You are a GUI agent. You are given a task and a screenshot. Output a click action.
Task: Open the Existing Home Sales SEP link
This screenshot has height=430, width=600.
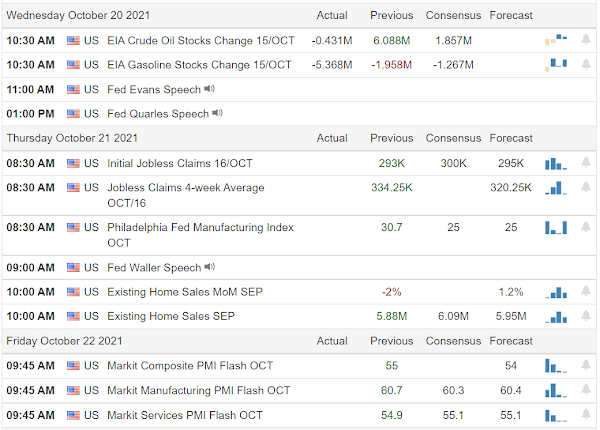173,316
